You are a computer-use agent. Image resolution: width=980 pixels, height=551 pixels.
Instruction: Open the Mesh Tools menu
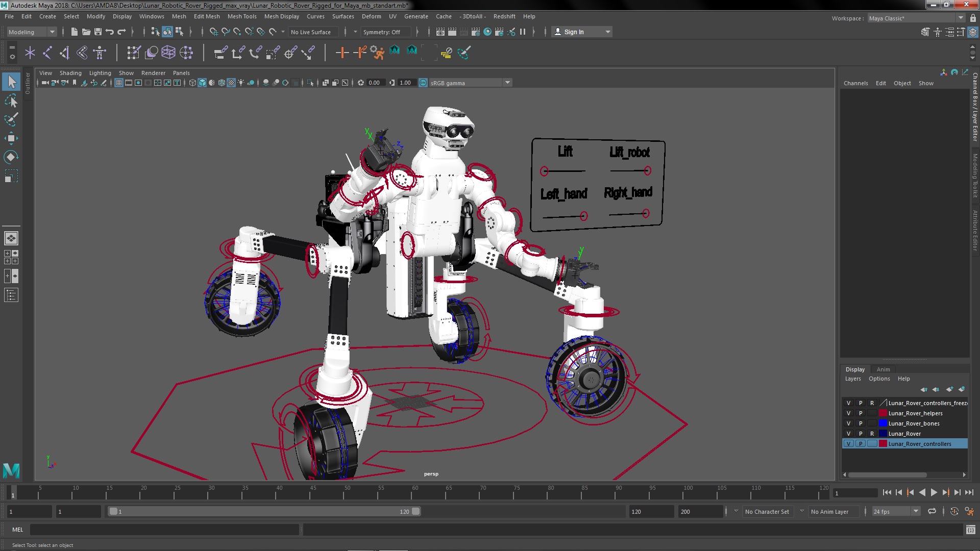(242, 16)
